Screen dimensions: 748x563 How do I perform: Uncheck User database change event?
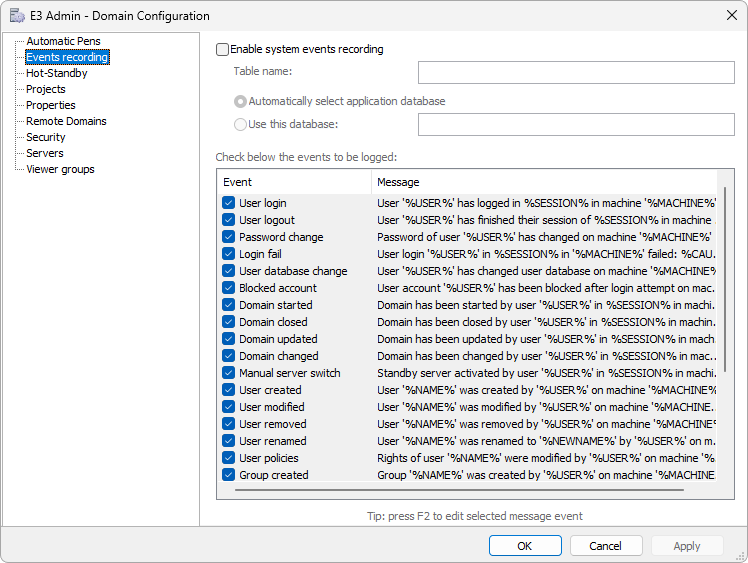coord(229,271)
